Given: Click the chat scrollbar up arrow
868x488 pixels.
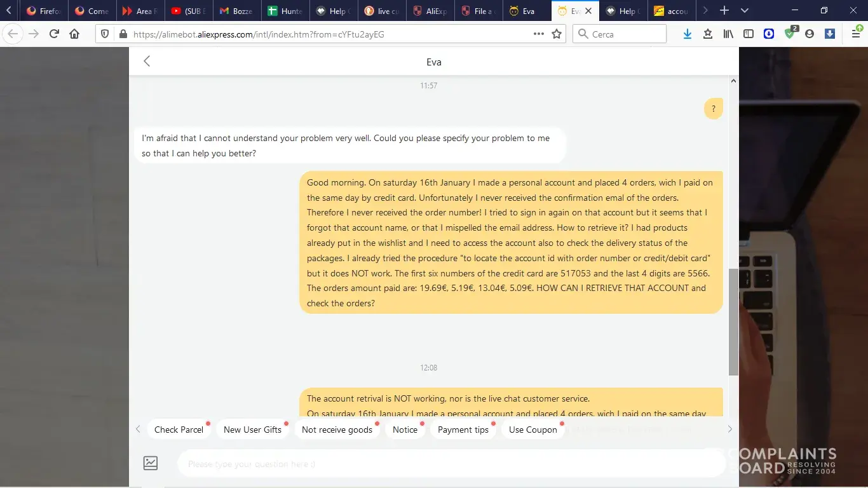Looking at the screenshot, I should coord(733,81).
